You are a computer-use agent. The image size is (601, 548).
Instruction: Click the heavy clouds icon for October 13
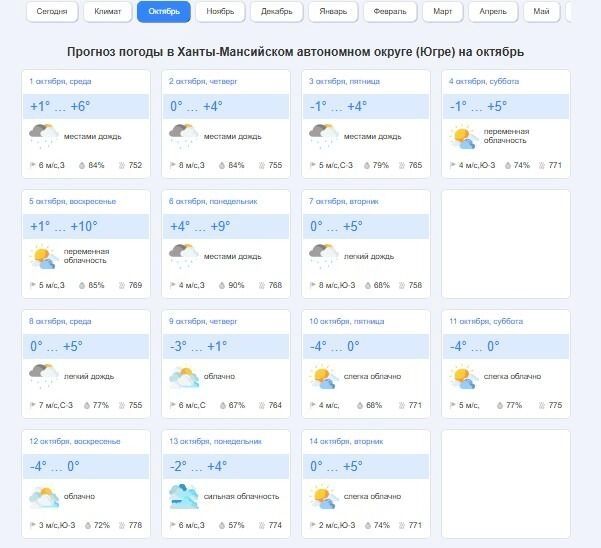[183, 496]
